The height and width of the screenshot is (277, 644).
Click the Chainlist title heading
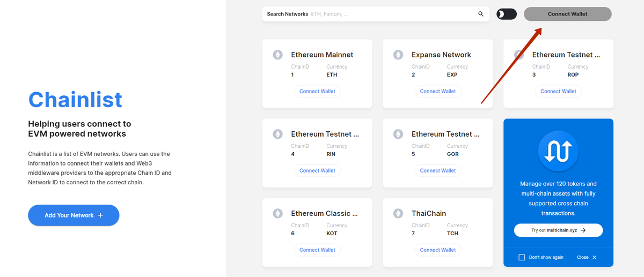click(x=75, y=100)
